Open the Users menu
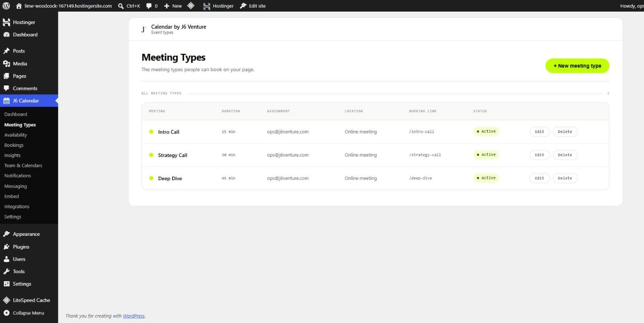This screenshot has height=323, width=644. point(29,259)
